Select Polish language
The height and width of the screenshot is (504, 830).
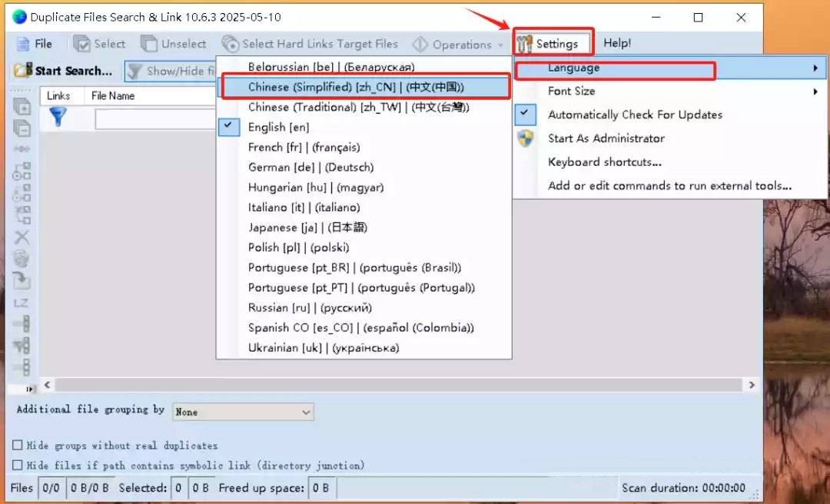[x=364, y=247]
